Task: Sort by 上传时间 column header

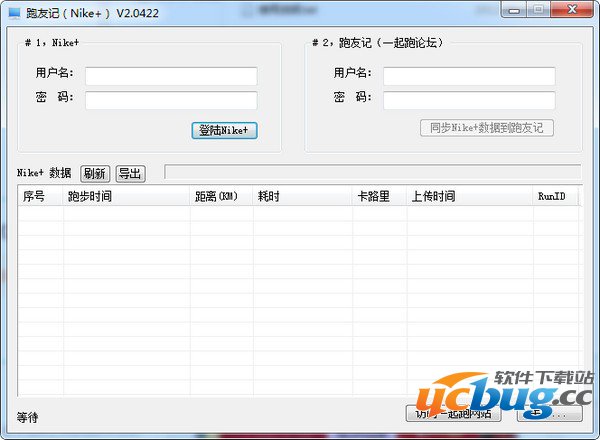Action: click(x=470, y=196)
